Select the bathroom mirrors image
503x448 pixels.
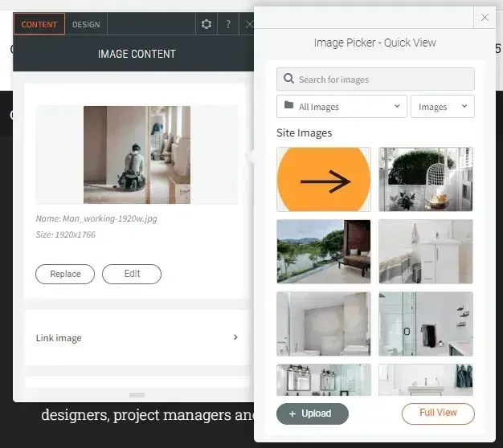pos(324,380)
